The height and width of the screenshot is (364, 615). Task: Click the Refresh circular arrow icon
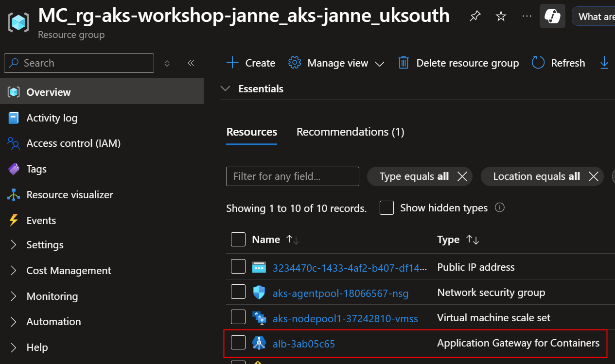pyautogui.click(x=538, y=63)
